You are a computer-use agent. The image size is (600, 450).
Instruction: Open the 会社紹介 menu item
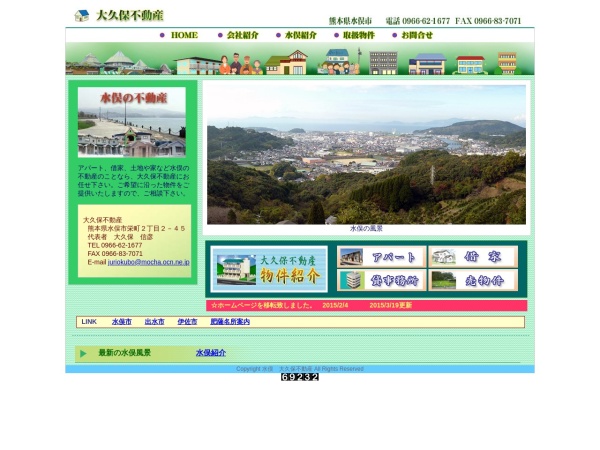(x=243, y=35)
